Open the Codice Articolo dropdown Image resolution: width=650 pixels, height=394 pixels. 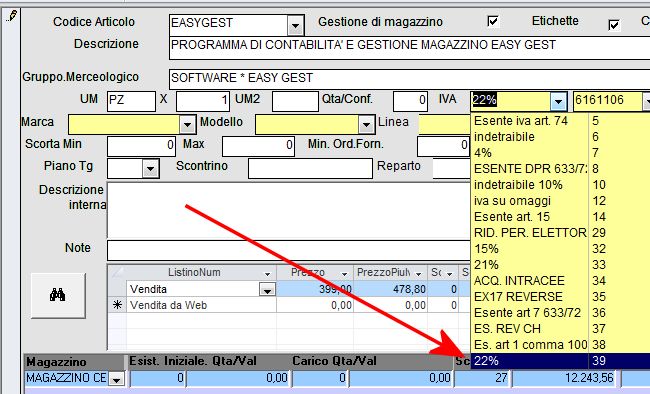click(295, 26)
